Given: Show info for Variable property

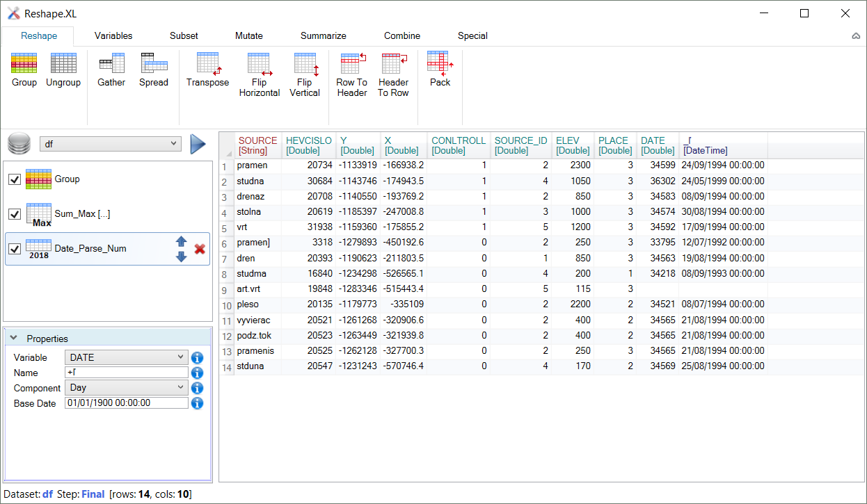Looking at the screenshot, I should (x=198, y=358).
